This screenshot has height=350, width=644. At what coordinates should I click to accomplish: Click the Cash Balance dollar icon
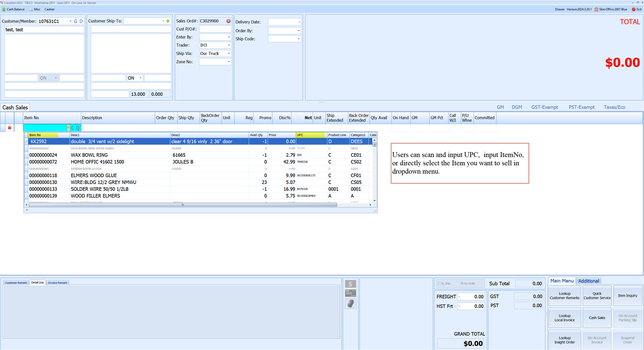(x=4, y=9)
